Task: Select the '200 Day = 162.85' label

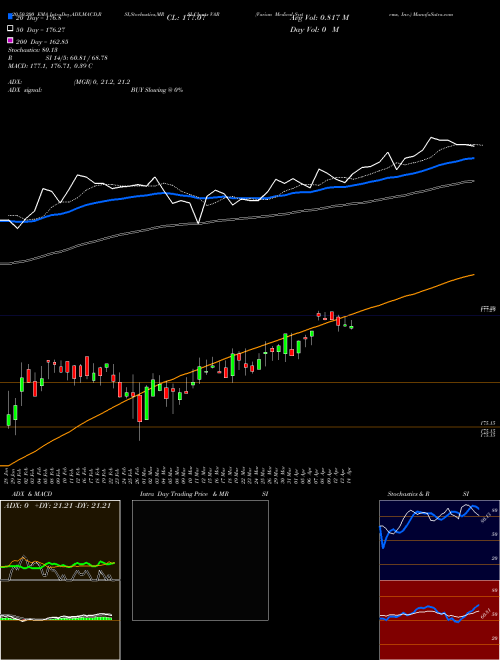Action: (x=42, y=42)
